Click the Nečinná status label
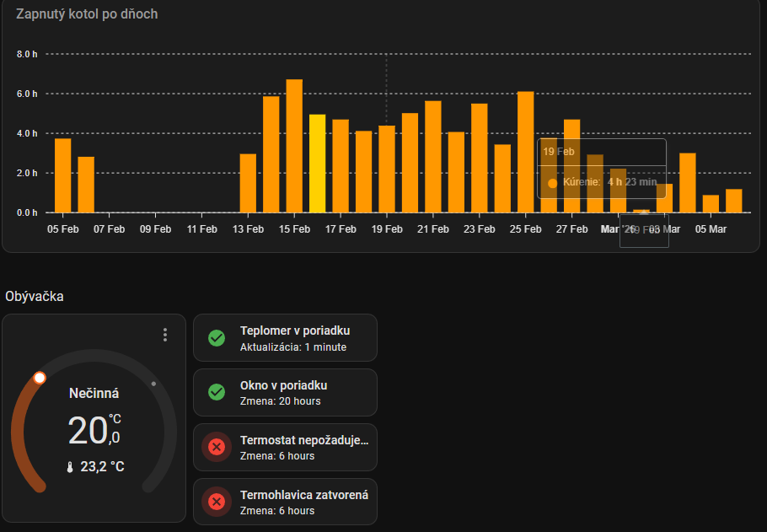This screenshot has height=532, width=767. pos(94,393)
